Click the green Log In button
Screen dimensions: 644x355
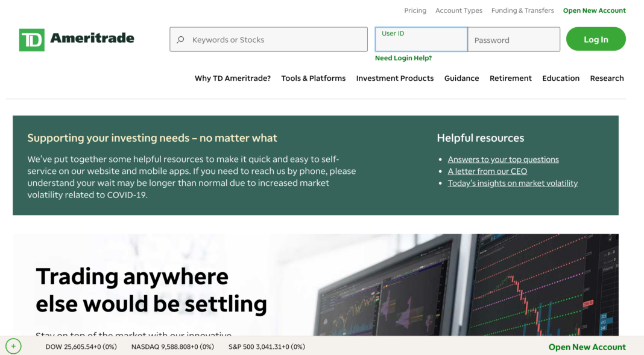596,39
